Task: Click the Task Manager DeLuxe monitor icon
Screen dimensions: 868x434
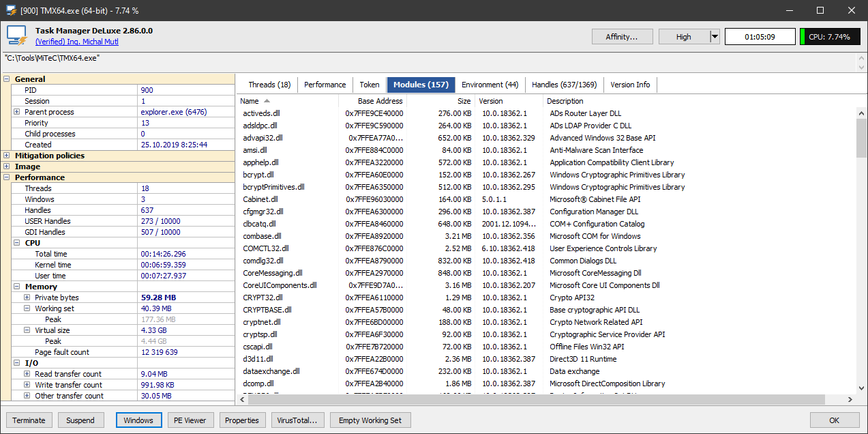Action: 16,35
